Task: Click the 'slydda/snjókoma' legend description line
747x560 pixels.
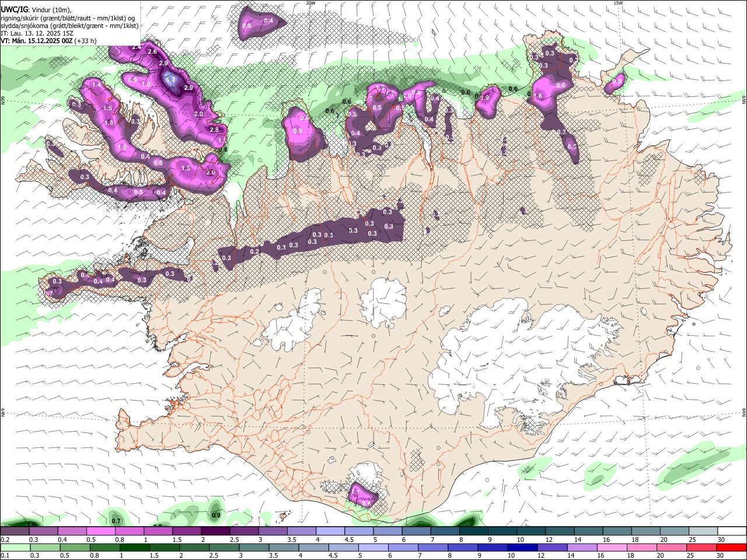Action: pos(69,26)
